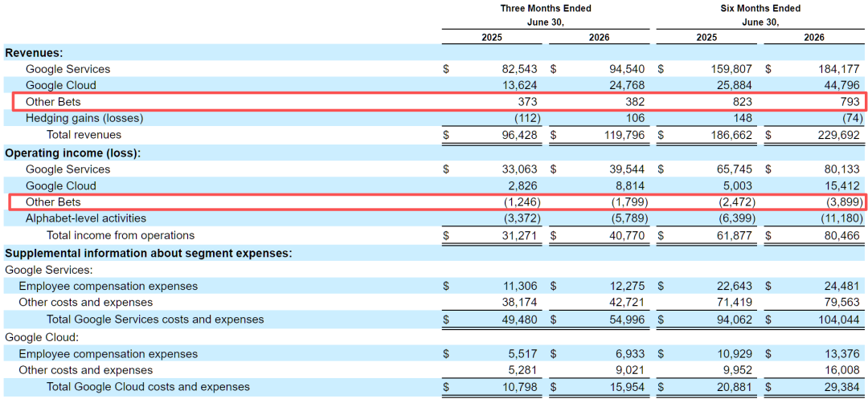This screenshot has width=868, height=403.
Task: Click the Other Bets revenue value 823
Action: click(742, 102)
